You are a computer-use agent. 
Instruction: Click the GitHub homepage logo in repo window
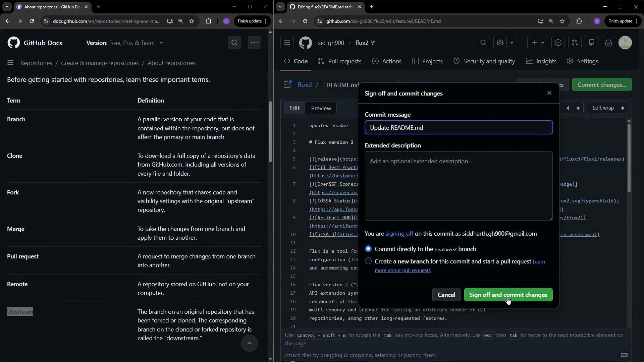pyautogui.click(x=306, y=43)
